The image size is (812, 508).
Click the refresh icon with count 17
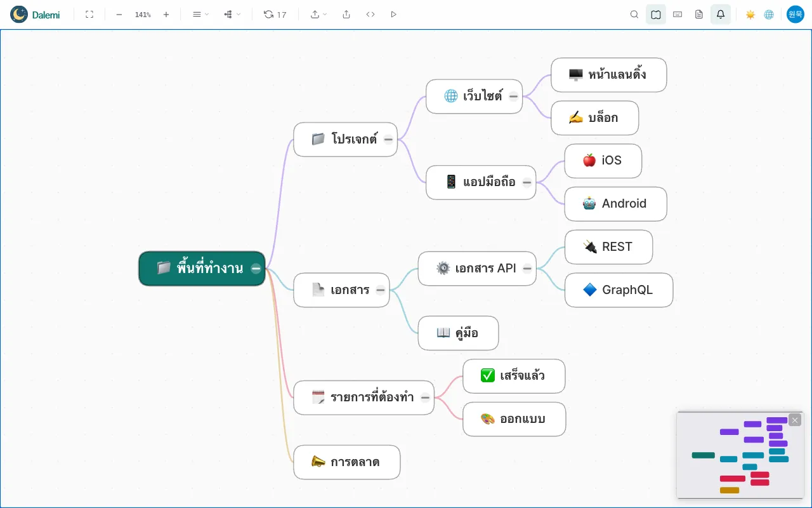275,14
